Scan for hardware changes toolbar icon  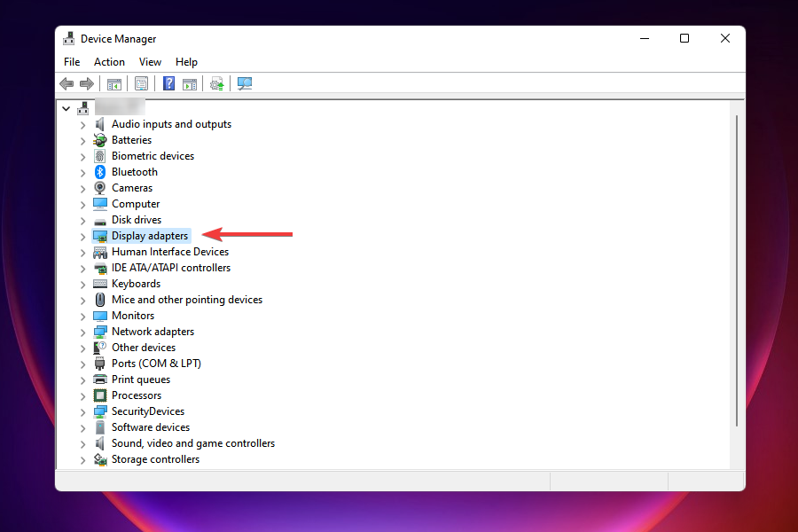click(x=245, y=83)
